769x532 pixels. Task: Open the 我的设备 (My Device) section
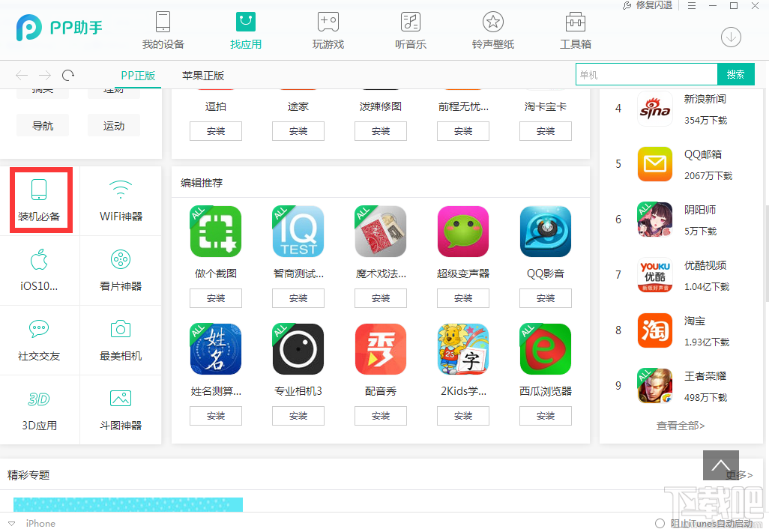coord(162,30)
